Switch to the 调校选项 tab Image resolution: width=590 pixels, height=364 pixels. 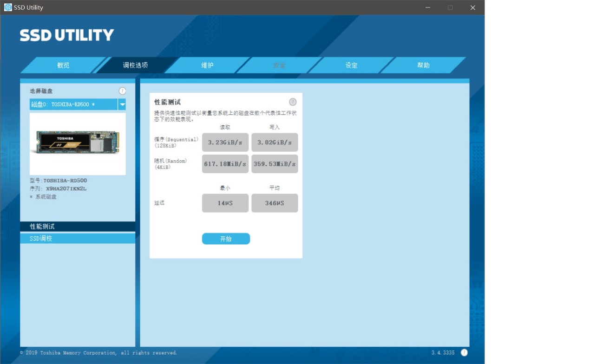[x=135, y=65]
